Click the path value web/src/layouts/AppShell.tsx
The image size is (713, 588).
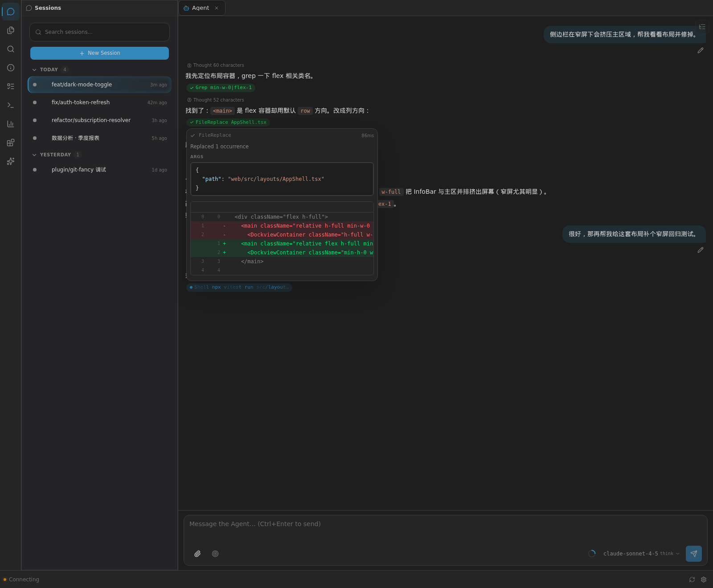(x=276, y=179)
